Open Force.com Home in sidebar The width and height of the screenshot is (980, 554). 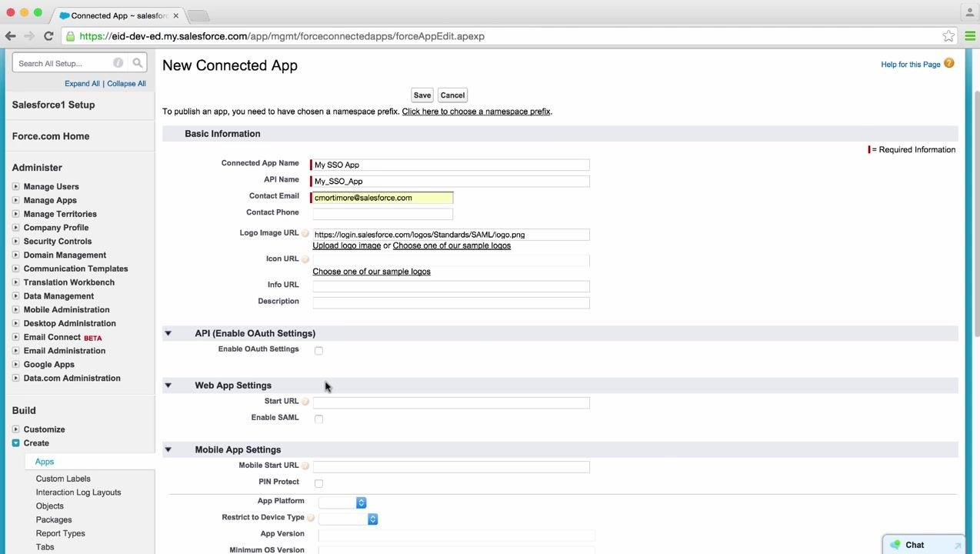click(51, 136)
